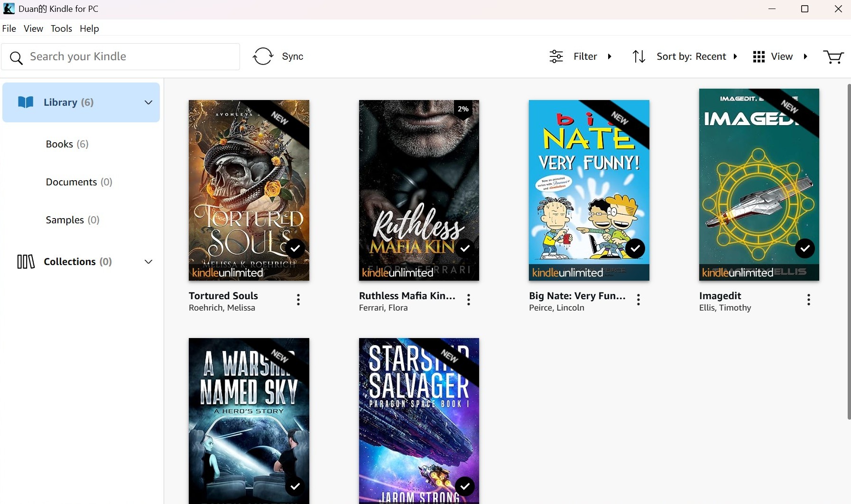The image size is (851, 504).
Task: Click the downloaded checkmark on Imagedit
Action: tap(805, 248)
